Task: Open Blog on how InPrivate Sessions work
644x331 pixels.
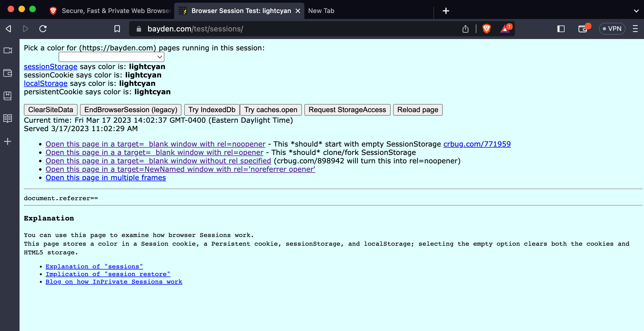Action: click(x=114, y=282)
